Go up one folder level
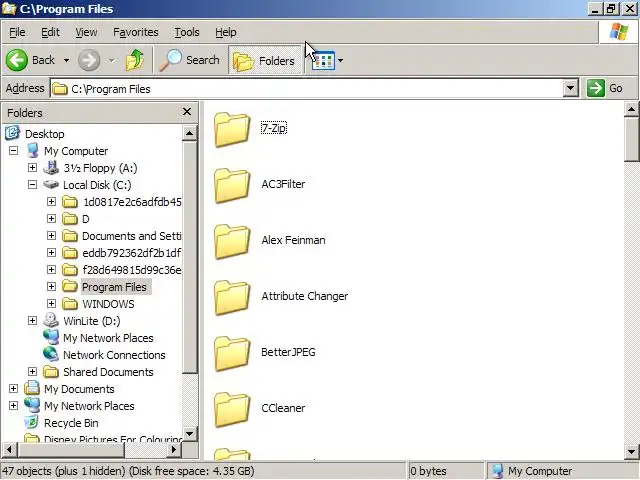Image resolution: width=640 pixels, height=480 pixels. click(135, 60)
